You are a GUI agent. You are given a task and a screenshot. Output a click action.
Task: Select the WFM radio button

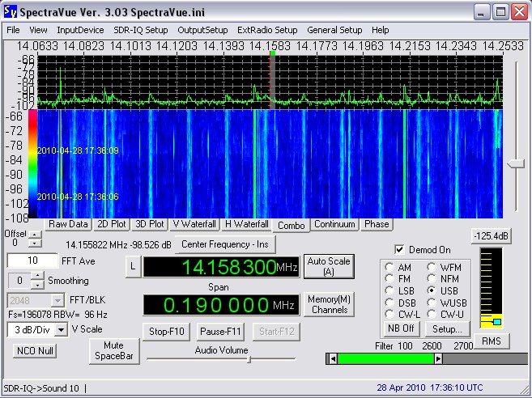point(431,267)
